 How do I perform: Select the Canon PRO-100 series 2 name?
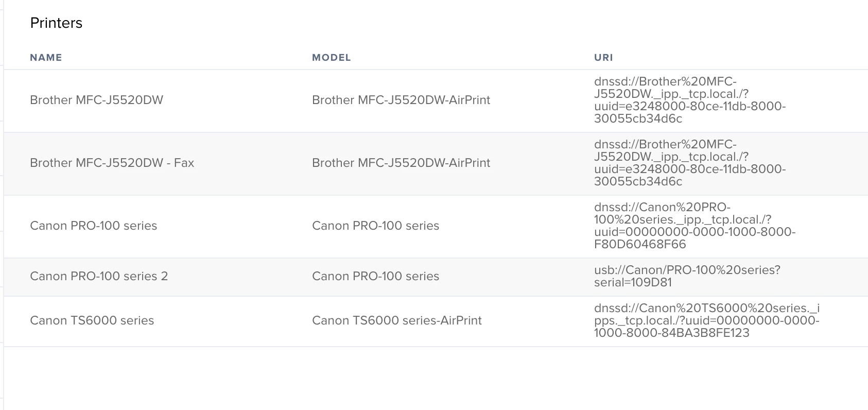click(x=99, y=276)
